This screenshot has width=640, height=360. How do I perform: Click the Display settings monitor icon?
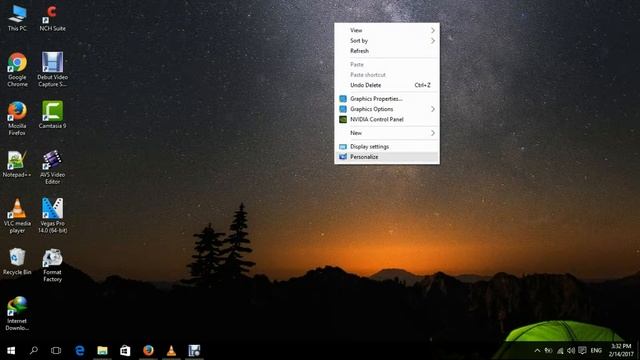click(343, 147)
